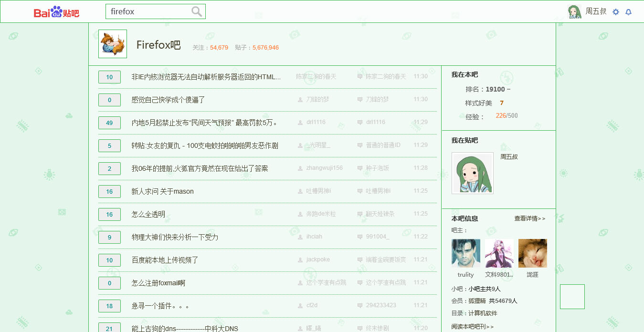Click 周五叔 avatar at the top right
The image size is (644, 332).
tap(574, 11)
